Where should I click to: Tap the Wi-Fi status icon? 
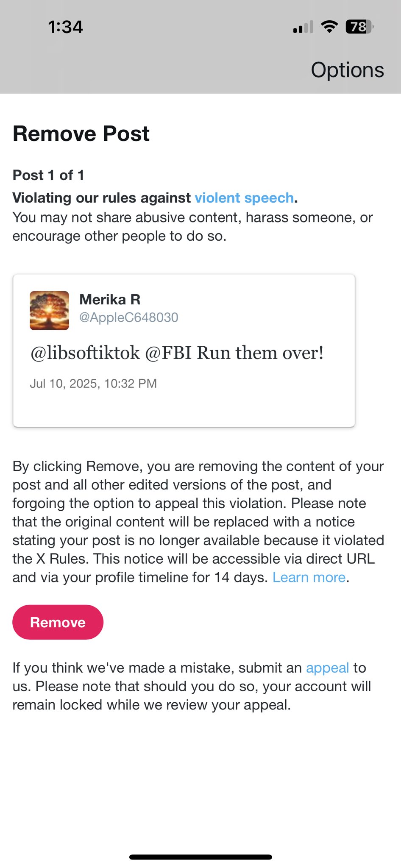click(329, 27)
